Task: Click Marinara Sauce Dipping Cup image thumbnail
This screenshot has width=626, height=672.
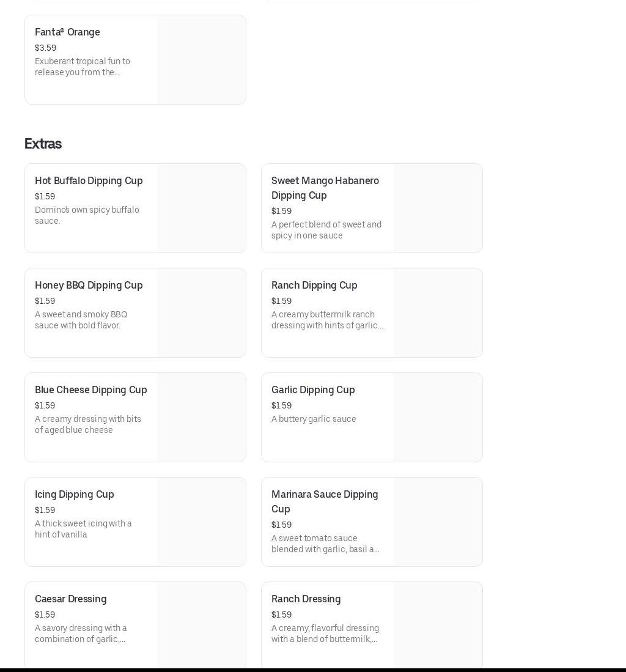Action: 438,522
